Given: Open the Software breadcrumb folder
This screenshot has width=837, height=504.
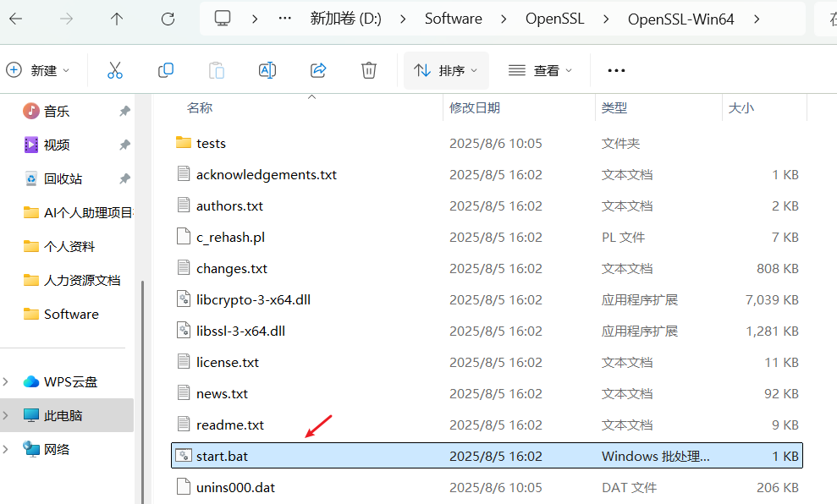Looking at the screenshot, I should [453, 18].
